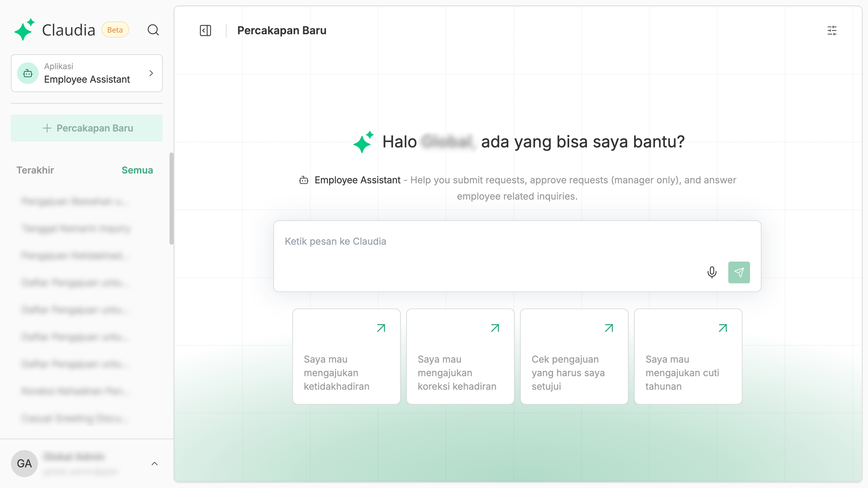Select the Terakhir recent conversations label
This screenshot has height=488, width=868.
(x=35, y=170)
